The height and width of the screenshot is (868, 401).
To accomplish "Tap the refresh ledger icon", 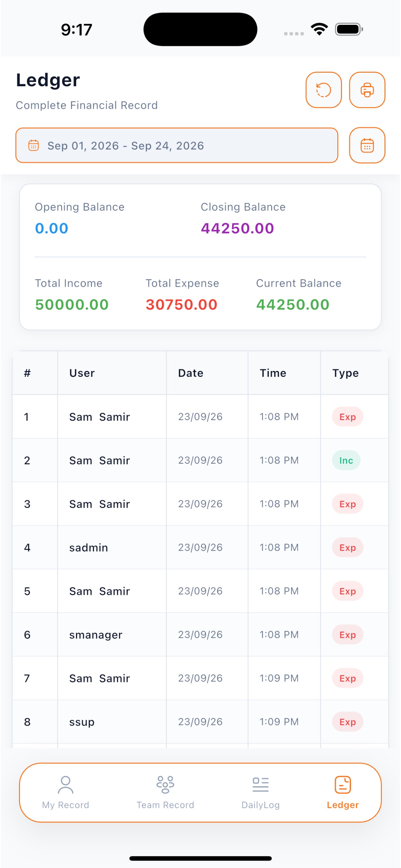I will pyautogui.click(x=324, y=90).
